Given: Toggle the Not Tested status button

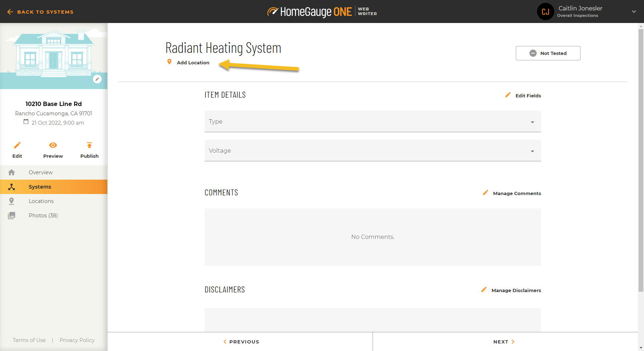Looking at the screenshot, I should (548, 53).
